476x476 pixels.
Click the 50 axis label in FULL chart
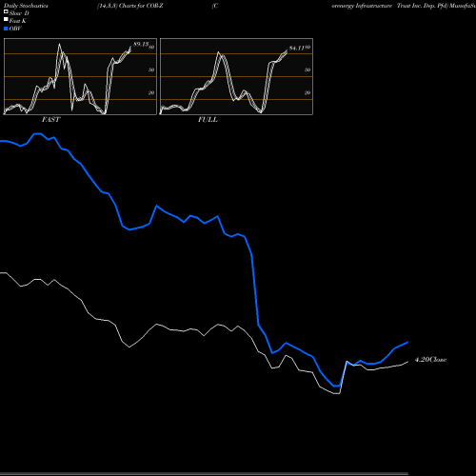307,69
